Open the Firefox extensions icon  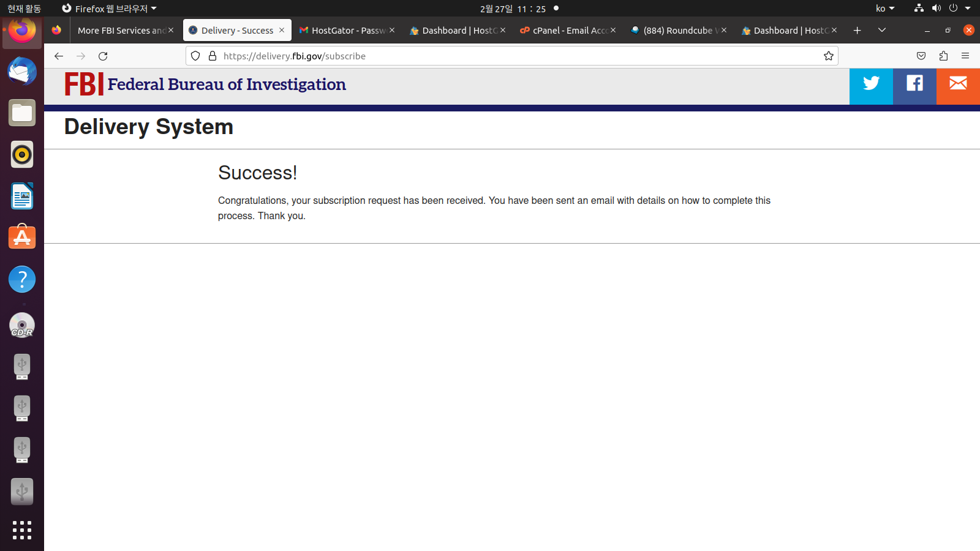[x=943, y=56]
